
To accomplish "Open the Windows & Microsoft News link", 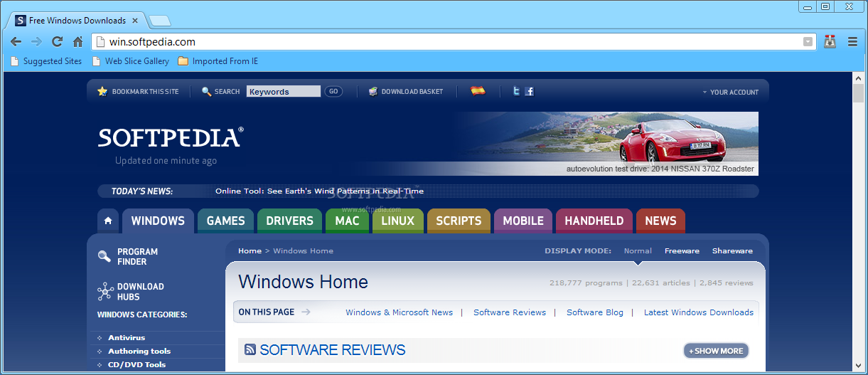I will pyautogui.click(x=399, y=312).
